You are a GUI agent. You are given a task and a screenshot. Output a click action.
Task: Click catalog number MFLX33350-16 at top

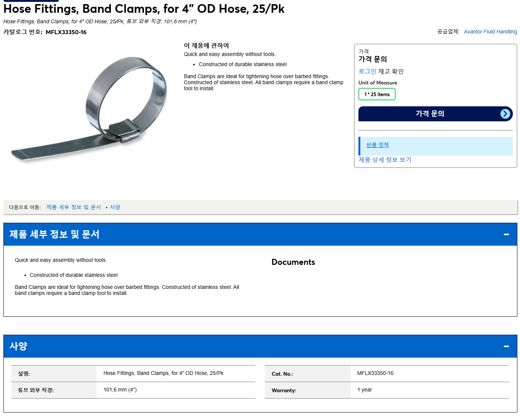pos(66,32)
